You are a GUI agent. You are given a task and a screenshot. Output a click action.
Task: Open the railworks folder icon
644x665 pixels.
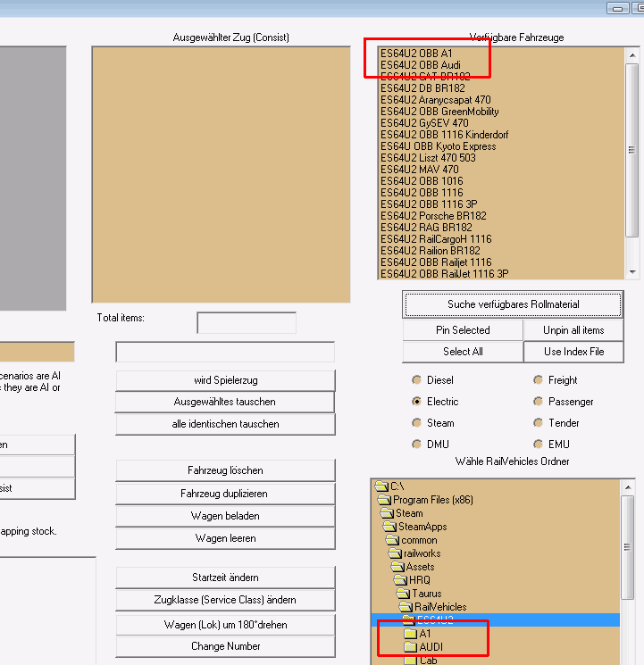tap(395, 553)
